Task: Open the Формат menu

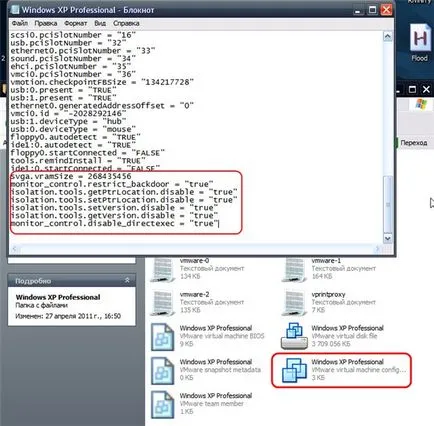Action: [76, 23]
